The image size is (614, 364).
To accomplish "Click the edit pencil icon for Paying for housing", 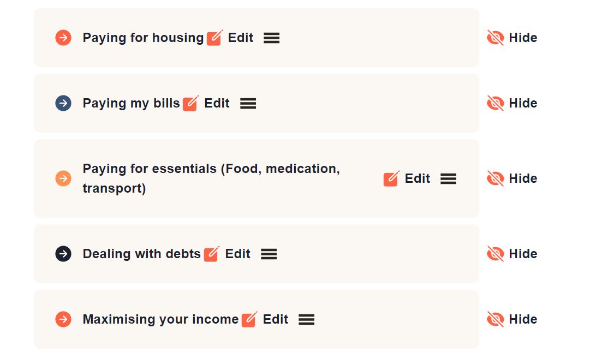I will coord(214,38).
